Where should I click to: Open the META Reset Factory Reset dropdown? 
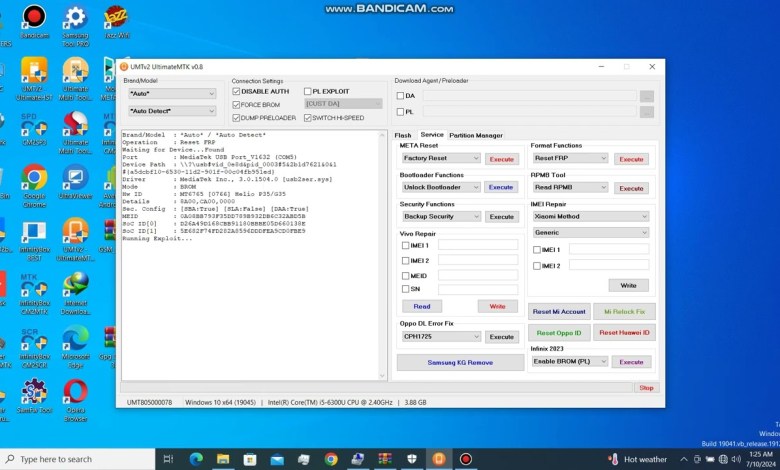pyautogui.click(x=441, y=158)
